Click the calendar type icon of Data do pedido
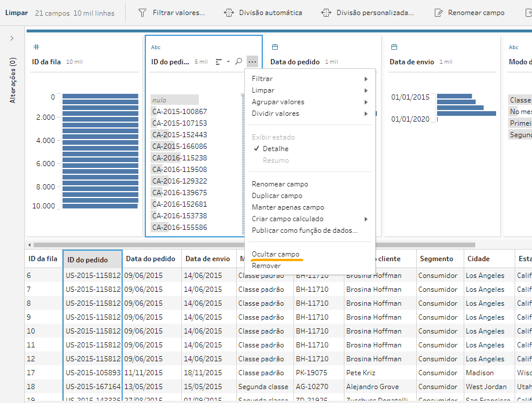532x403 pixels. point(275,47)
